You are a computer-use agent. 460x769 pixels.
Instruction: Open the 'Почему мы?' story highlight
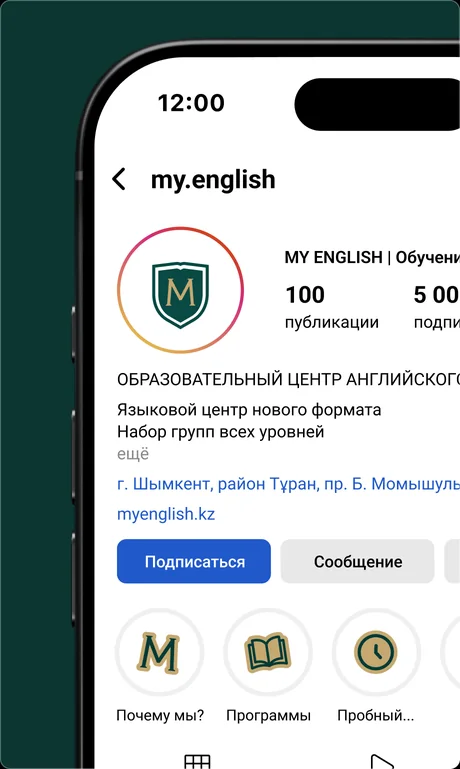coord(159,653)
